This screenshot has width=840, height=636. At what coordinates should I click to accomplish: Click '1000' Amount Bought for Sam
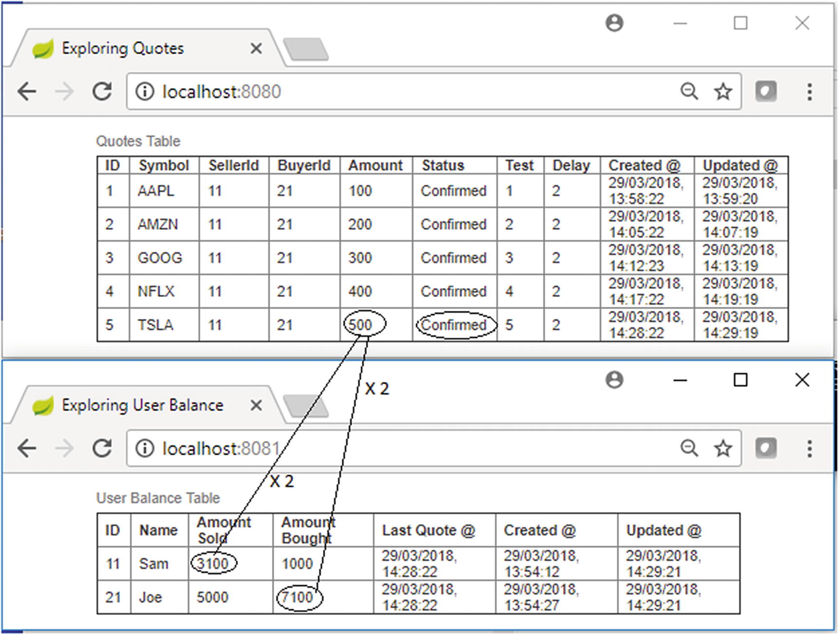pos(298,564)
